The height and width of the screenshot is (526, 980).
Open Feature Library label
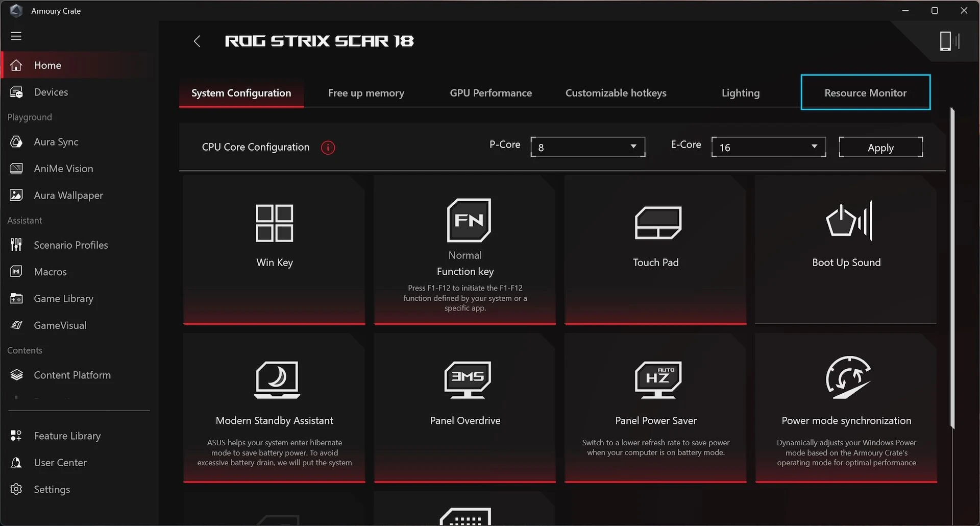coord(67,436)
